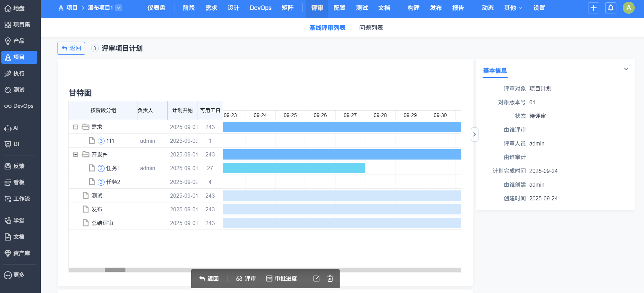Click the plus icon in top bar

[594, 8]
